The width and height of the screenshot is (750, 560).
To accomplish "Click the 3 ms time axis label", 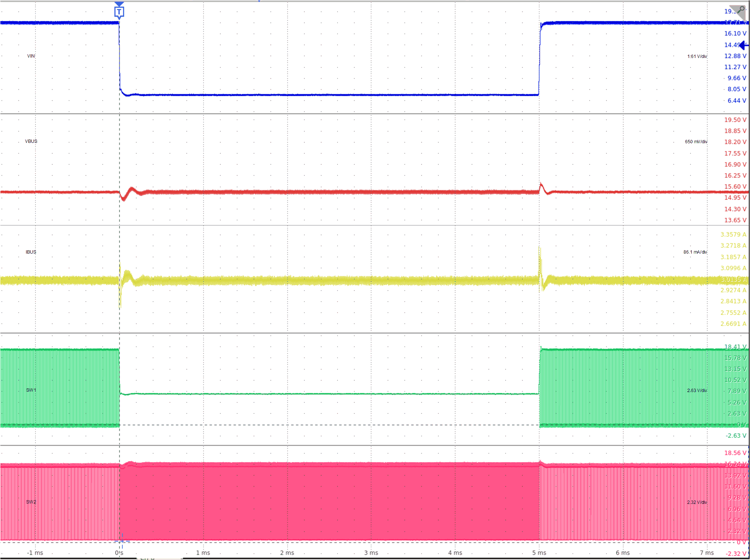I will coord(371,553).
